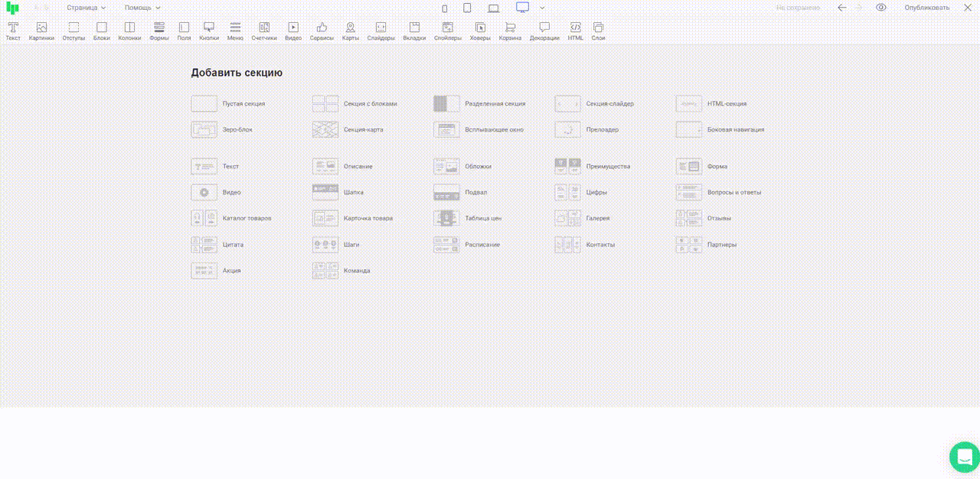The image size is (980, 479).
Task: Open the Картинки images tool
Action: [41, 31]
